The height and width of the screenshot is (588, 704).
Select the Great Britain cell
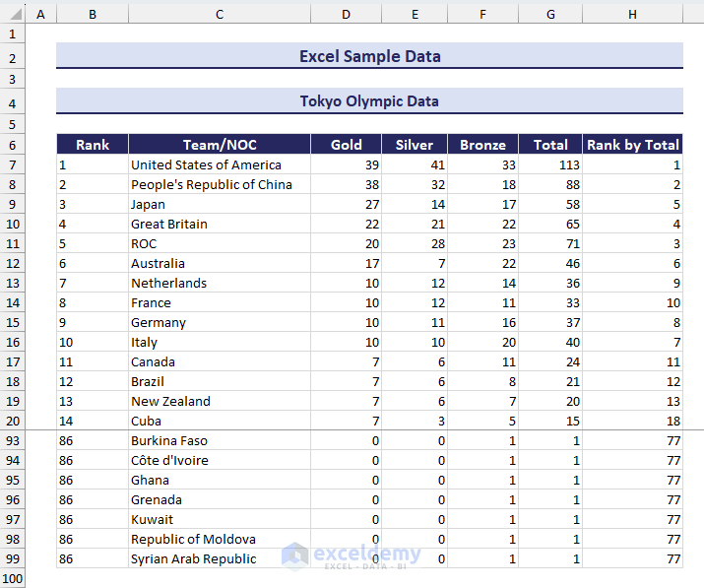point(219,224)
